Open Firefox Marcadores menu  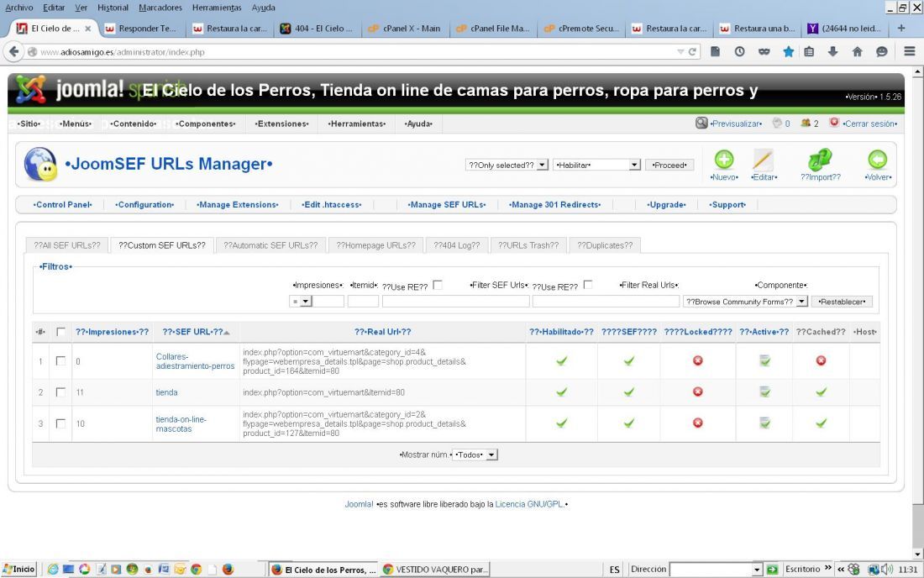click(x=160, y=8)
